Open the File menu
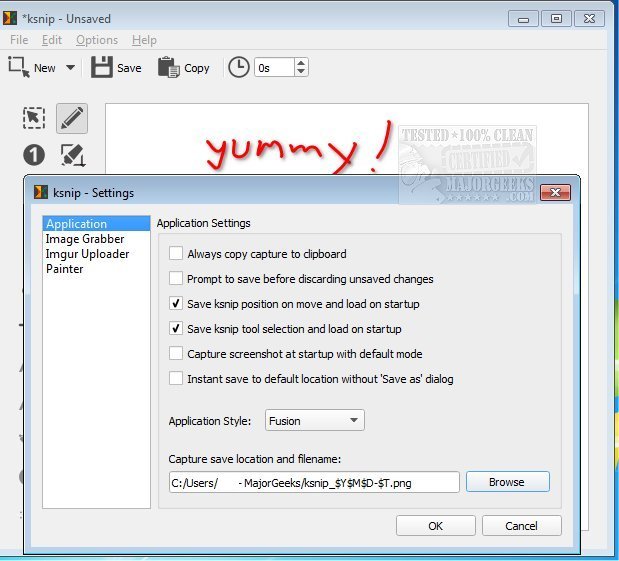Image resolution: width=619 pixels, height=561 pixels. [x=19, y=40]
